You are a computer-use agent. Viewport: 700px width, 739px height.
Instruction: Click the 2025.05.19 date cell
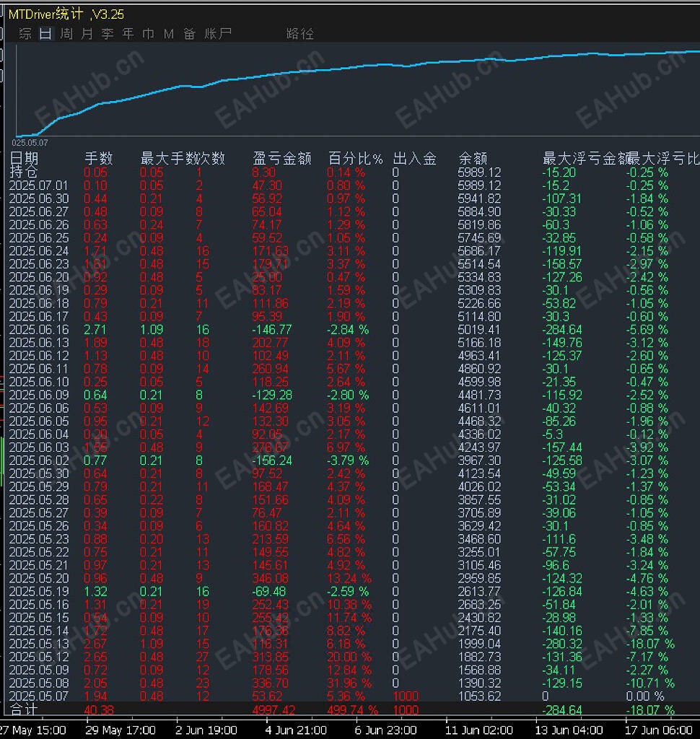39,592
